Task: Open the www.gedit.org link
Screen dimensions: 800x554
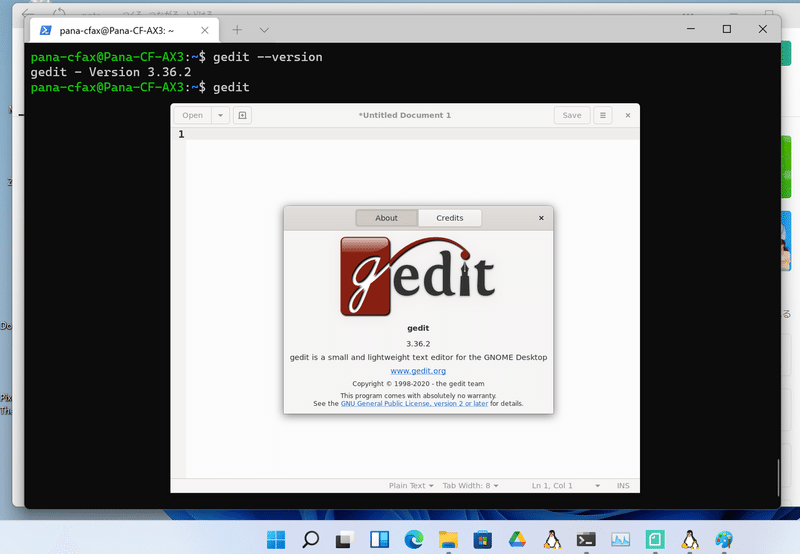Action: [418, 371]
